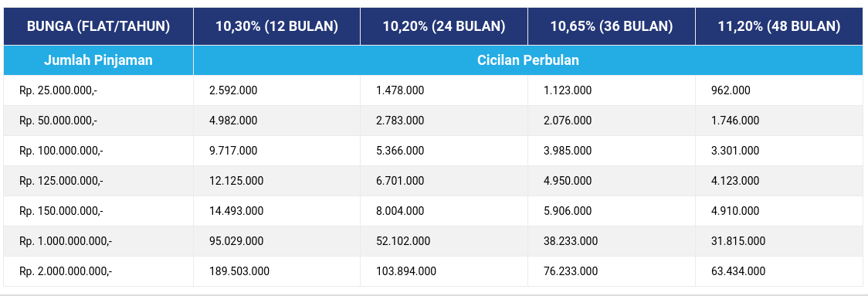The height and width of the screenshot is (296, 868).
Task: Select the Rp. 125.000.000,- loan amount
Action: pos(62,181)
